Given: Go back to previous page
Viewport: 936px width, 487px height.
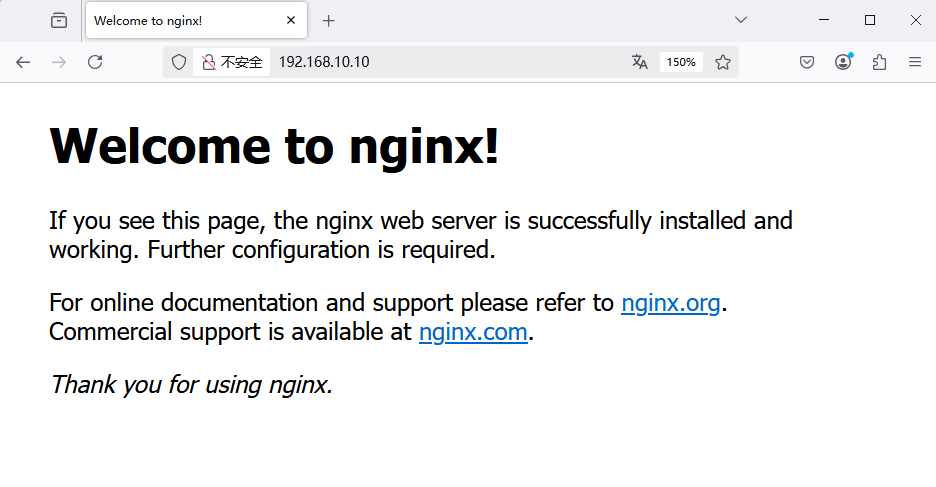Looking at the screenshot, I should (23, 62).
